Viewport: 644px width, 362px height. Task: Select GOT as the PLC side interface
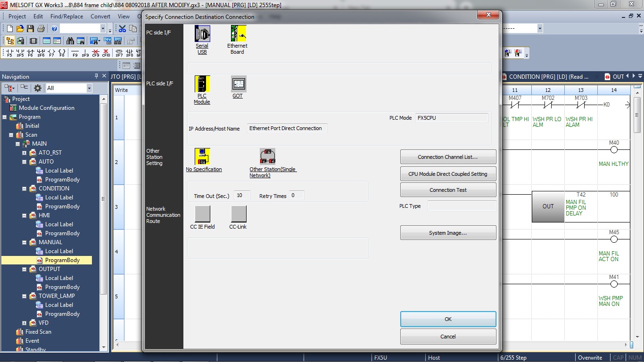click(x=238, y=85)
